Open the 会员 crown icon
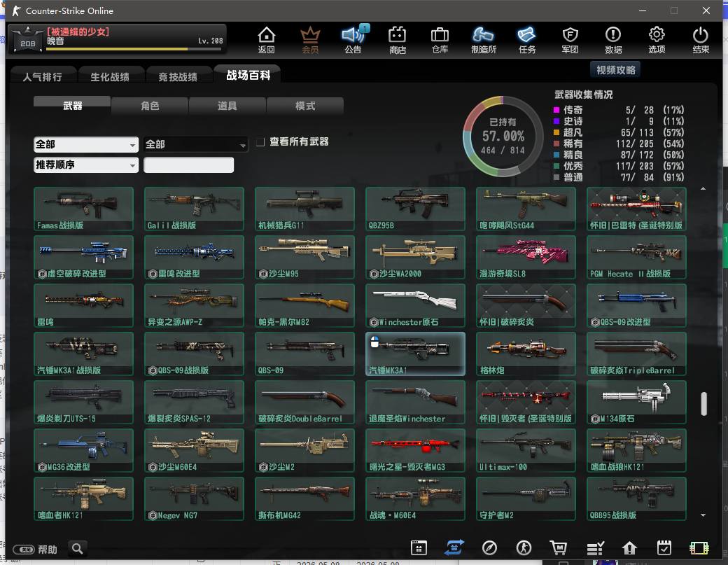Viewport: 728px width, 565px height. pos(310,39)
